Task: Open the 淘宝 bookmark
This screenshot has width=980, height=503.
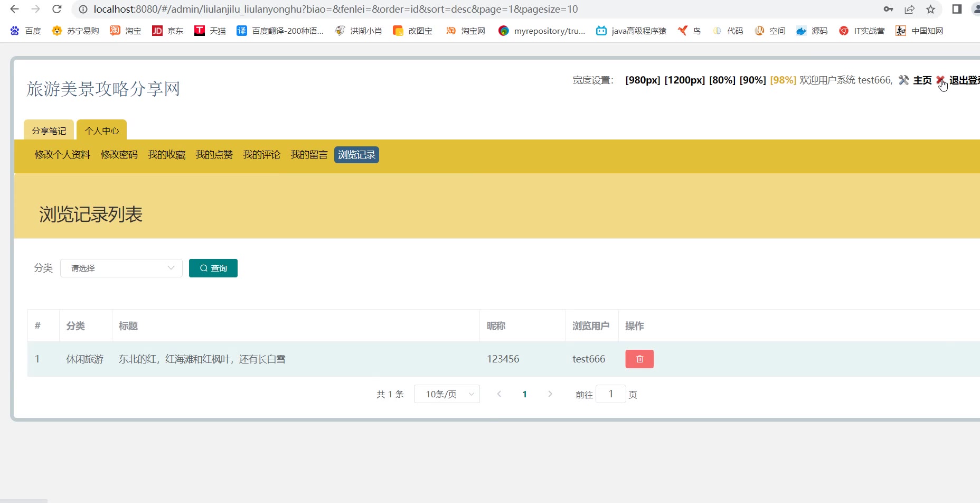Action: click(126, 31)
